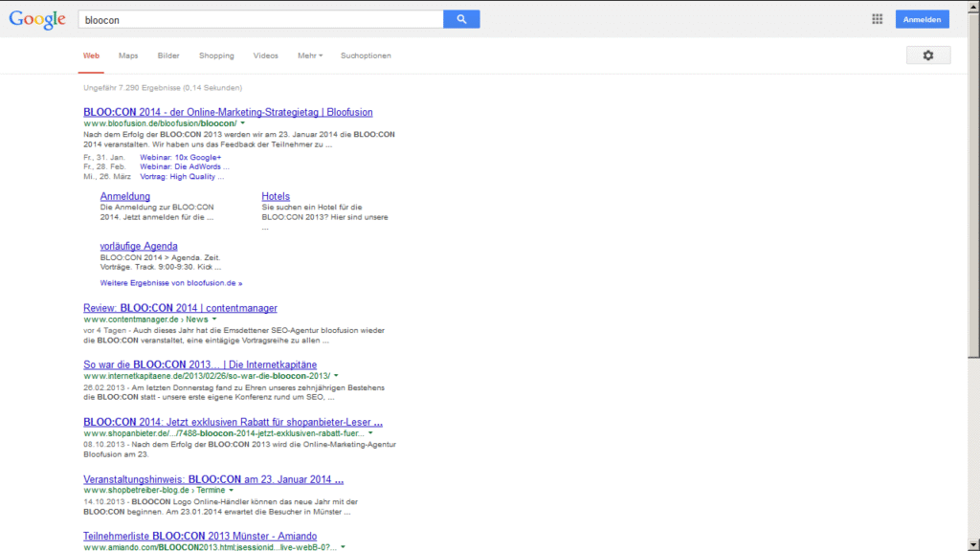The image size is (980, 551).
Task: Open the Maps search tab
Action: point(127,55)
